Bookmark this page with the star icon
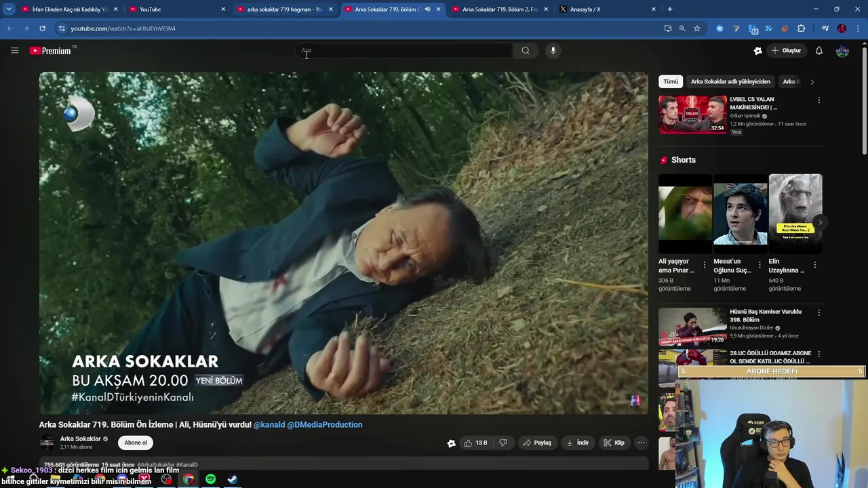The height and width of the screenshot is (488, 868). coord(697,28)
